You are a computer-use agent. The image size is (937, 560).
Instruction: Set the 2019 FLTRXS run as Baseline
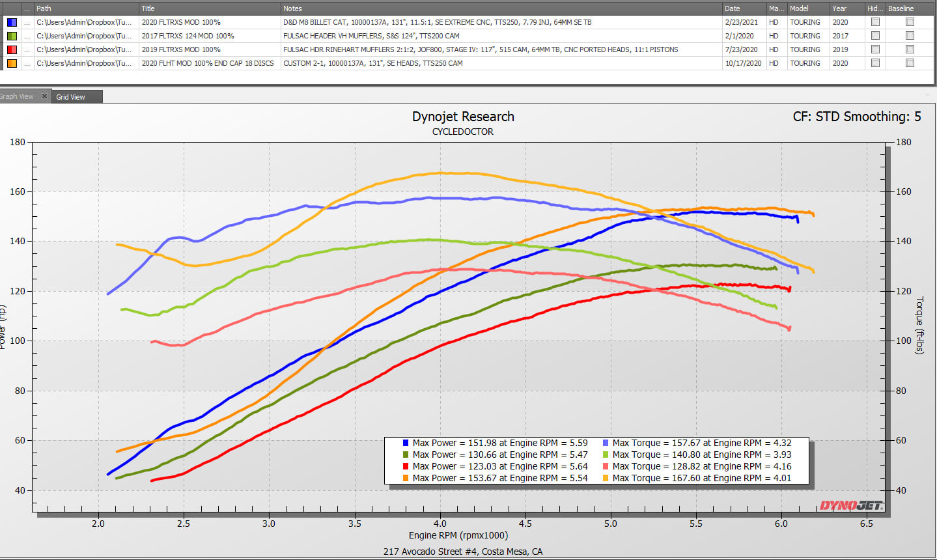[x=910, y=49]
